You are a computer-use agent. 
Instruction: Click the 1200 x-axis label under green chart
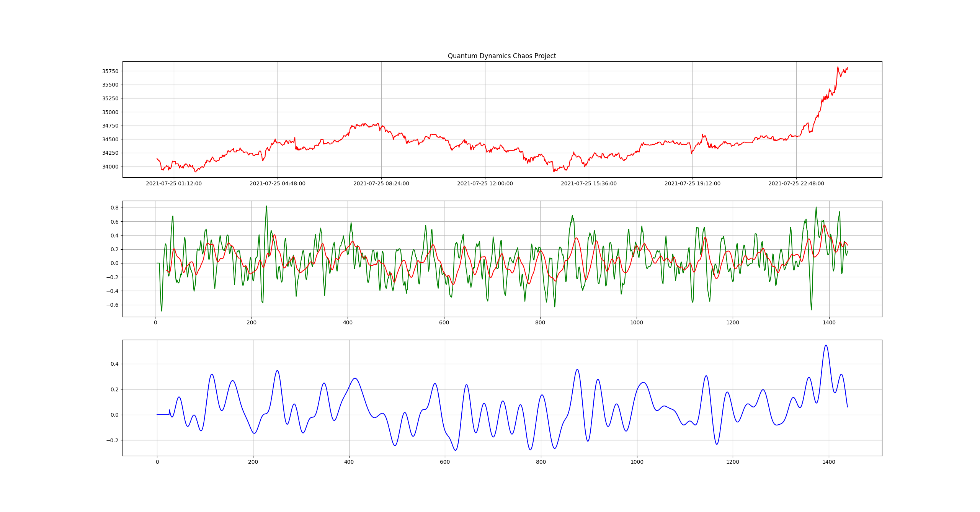(x=733, y=322)
